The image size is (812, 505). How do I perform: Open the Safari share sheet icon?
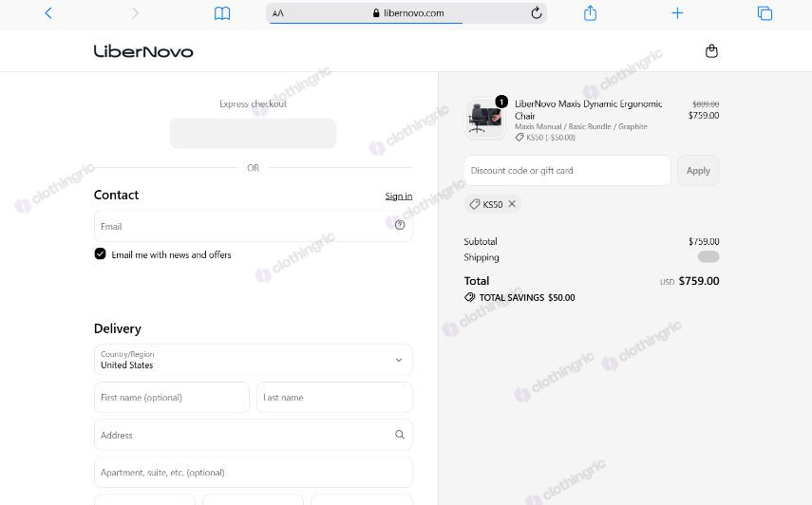click(591, 13)
